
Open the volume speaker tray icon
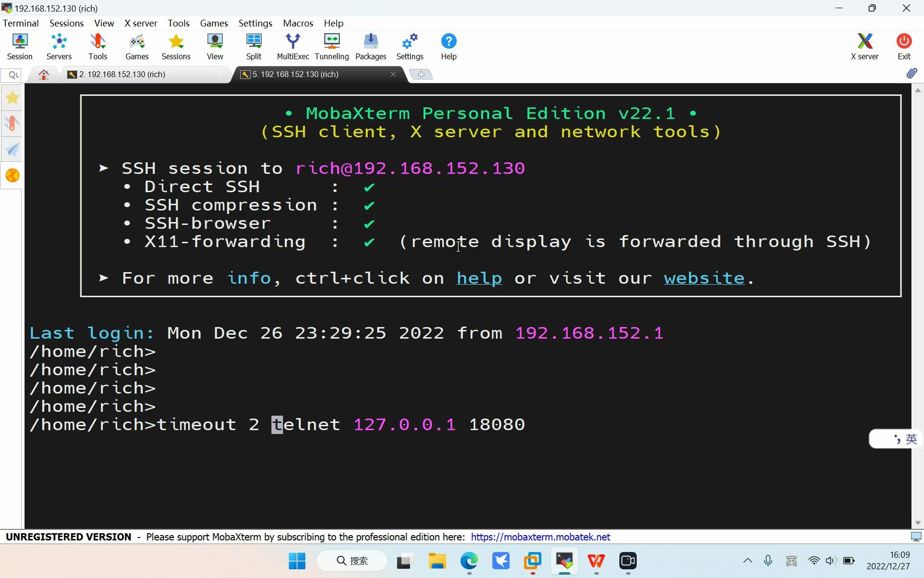(x=830, y=561)
